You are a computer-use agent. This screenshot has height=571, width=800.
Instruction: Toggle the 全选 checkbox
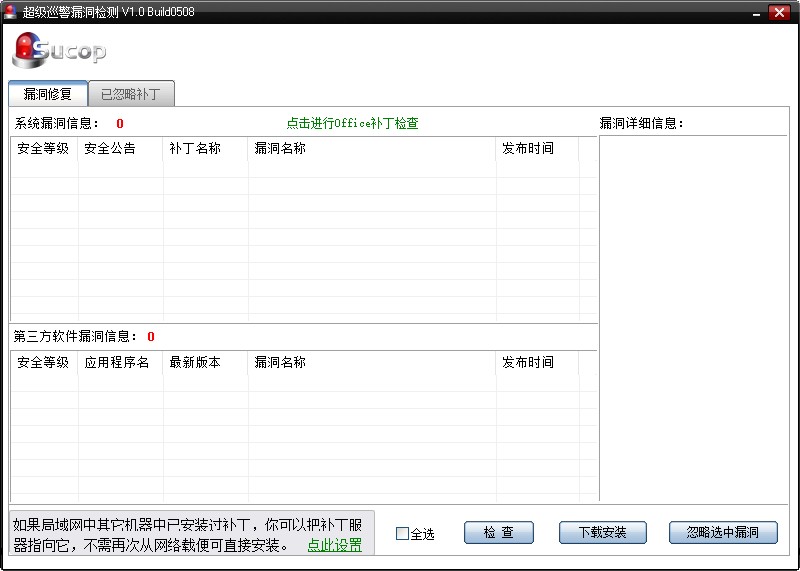pyautogui.click(x=403, y=534)
